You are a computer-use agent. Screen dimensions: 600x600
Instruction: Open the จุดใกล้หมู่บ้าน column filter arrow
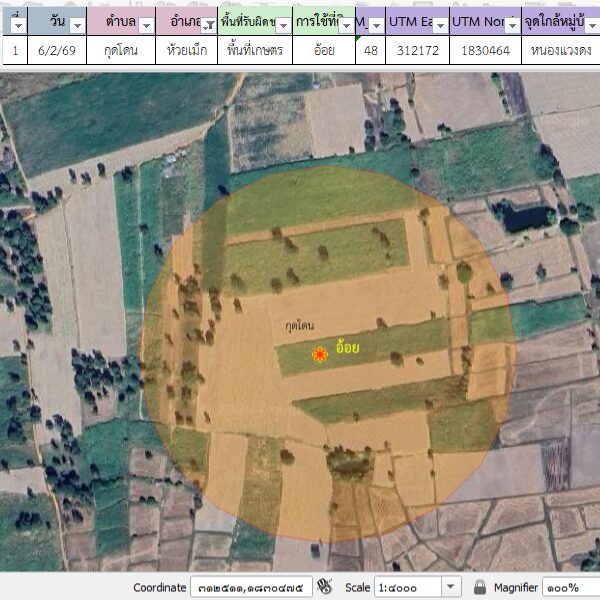tap(589, 27)
